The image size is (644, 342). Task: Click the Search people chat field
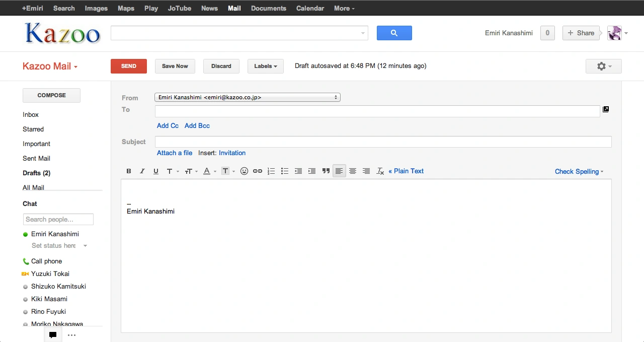58,220
